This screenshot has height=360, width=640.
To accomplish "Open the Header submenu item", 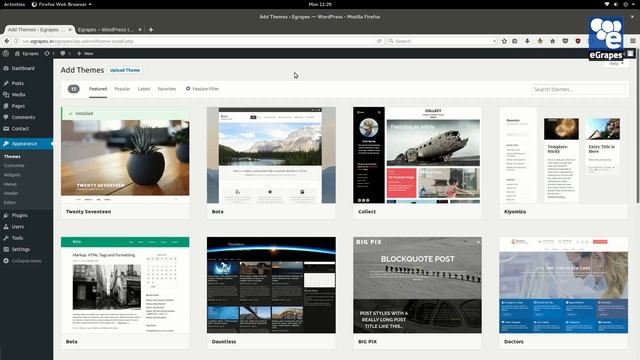I will [11, 193].
